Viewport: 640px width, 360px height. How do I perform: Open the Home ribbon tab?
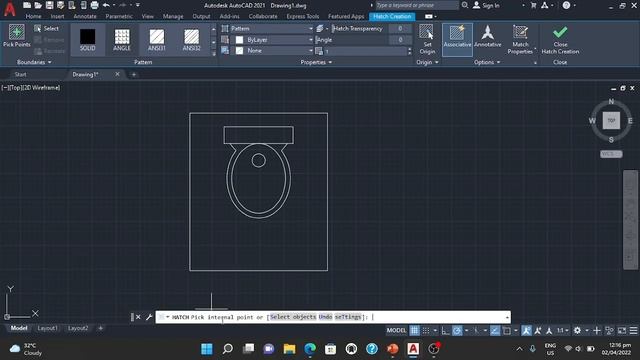tap(33, 16)
